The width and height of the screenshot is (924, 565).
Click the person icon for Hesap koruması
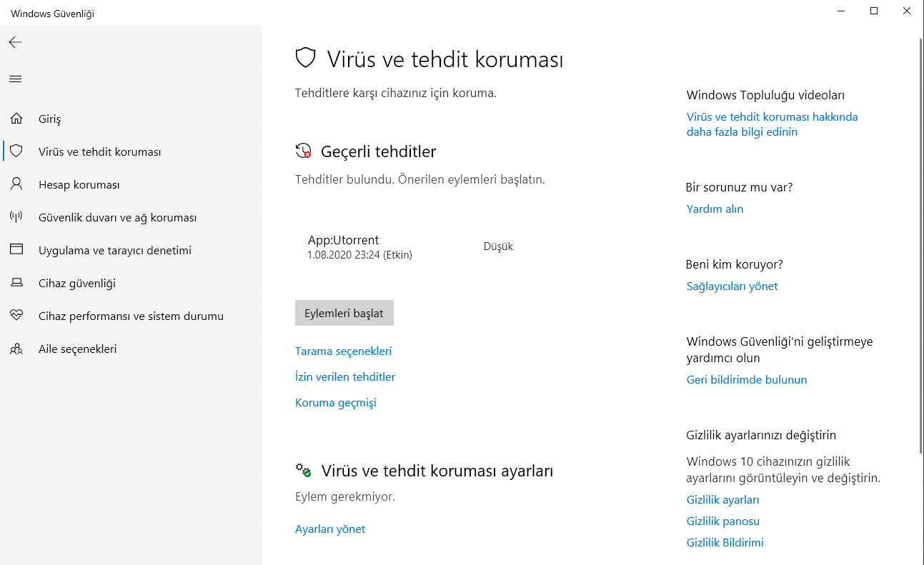(16, 184)
